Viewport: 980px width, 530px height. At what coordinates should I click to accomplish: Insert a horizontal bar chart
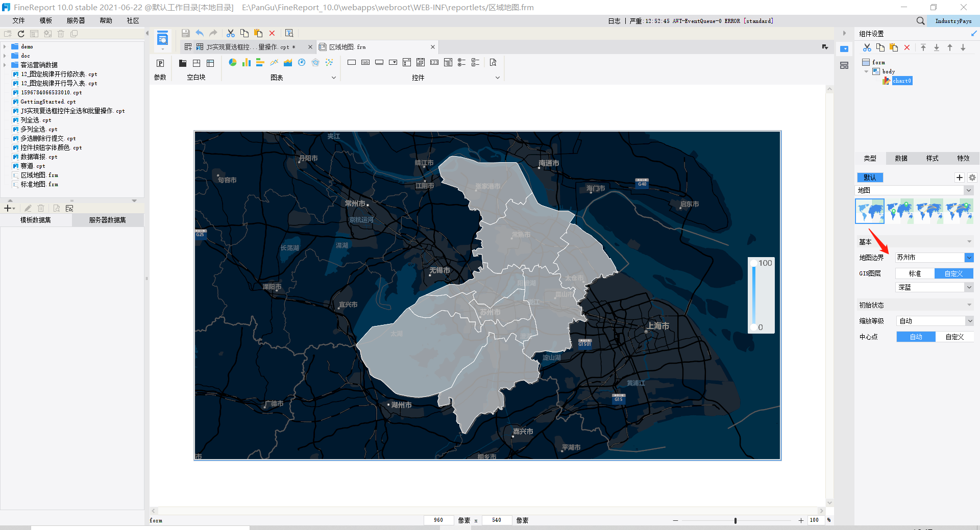260,62
